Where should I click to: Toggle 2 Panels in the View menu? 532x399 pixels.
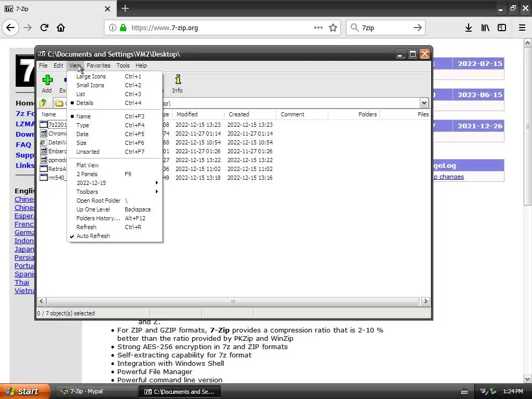click(115, 174)
